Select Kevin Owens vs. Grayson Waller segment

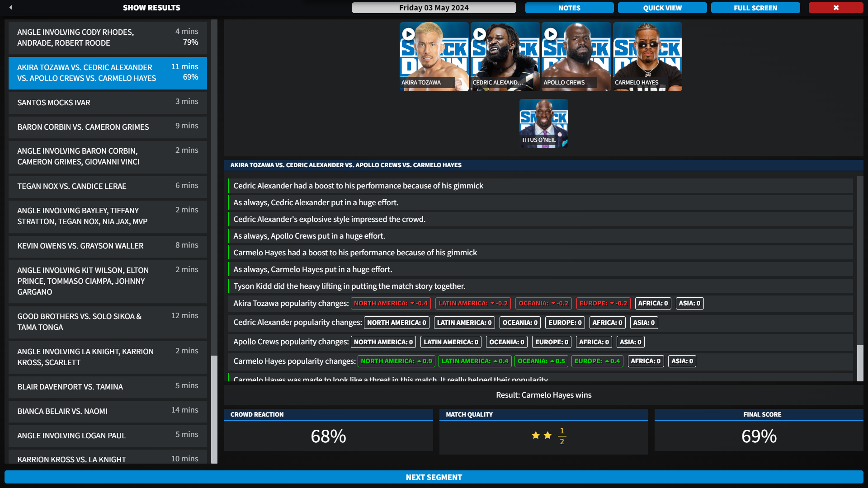tap(108, 246)
